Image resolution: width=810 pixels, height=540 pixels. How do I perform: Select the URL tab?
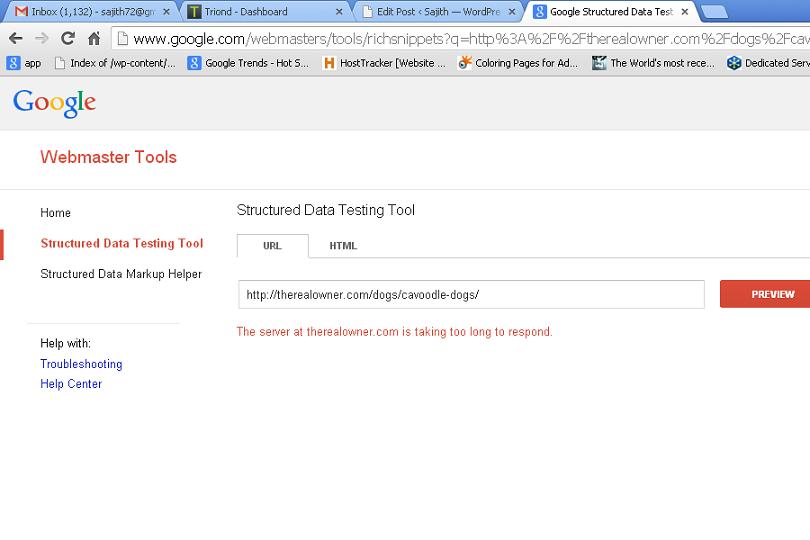click(x=273, y=246)
